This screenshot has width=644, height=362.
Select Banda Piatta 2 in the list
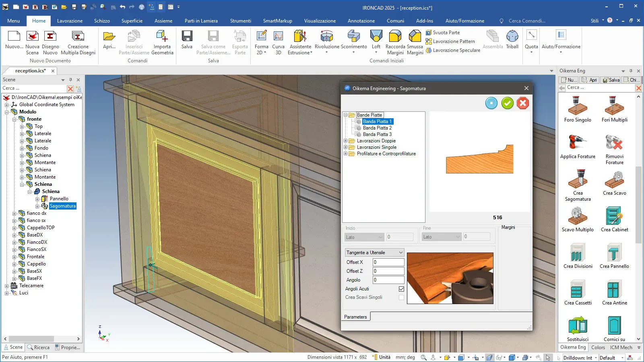pyautogui.click(x=377, y=128)
